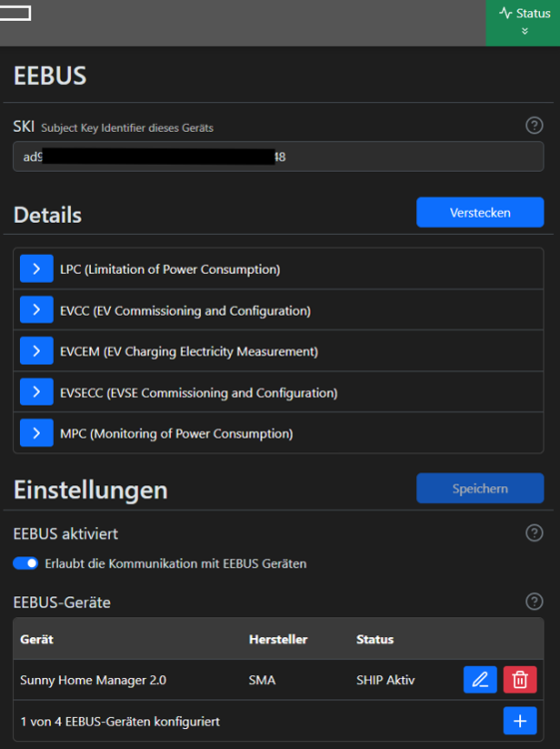Add a new EEBUS device with plus
The width and height of the screenshot is (560, 749).
pyautogui.click(x=520, y=720)
